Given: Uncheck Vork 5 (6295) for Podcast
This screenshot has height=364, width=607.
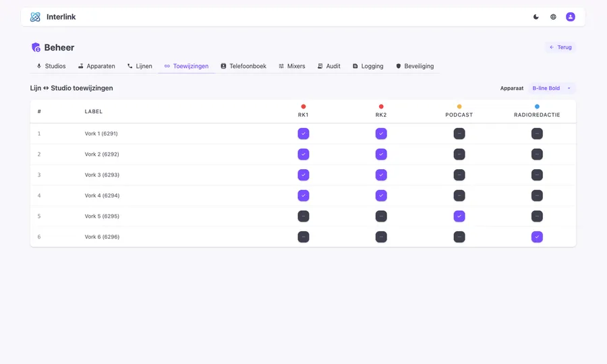Looking at the screenshot, I should point(459,216).
